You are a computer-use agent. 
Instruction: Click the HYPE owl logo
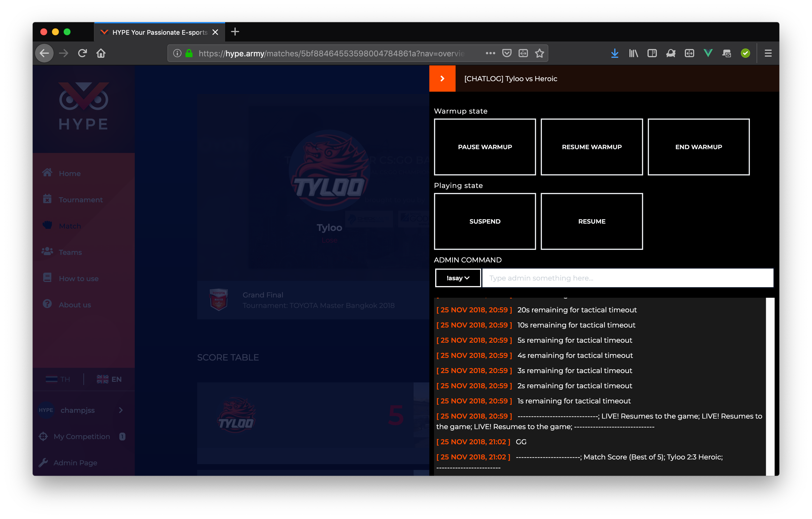[x=84, y=106]
